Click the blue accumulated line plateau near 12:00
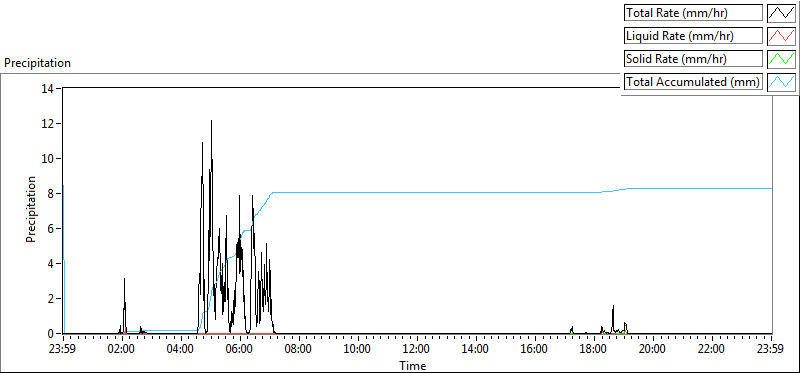Image resolution: width=800 pixels, height=373 pixels. (x=417, y=192)
